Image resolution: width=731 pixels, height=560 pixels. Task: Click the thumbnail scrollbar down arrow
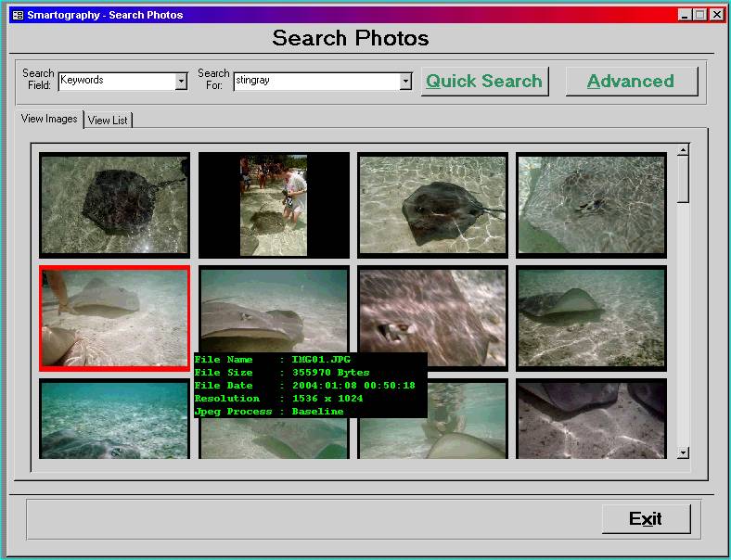pos(683,452)
